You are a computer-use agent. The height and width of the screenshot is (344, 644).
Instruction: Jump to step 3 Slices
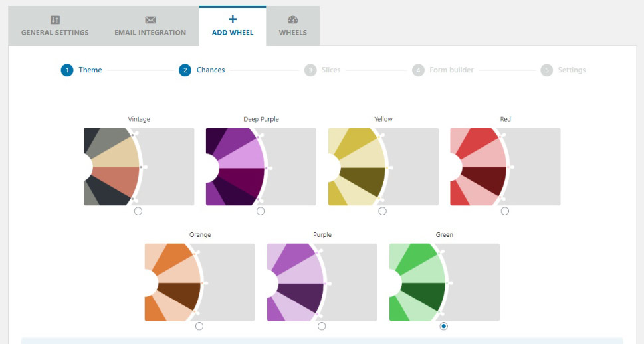(322, 70)
